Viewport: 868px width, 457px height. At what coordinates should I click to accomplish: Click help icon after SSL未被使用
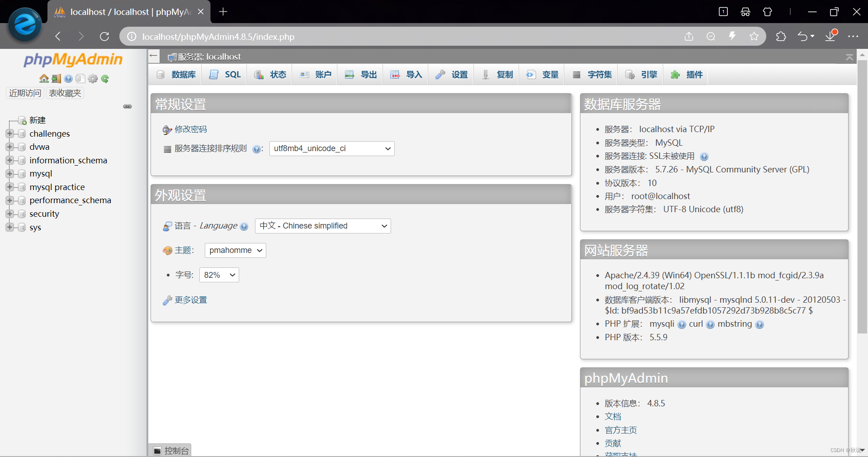click(x=704, y=157)
